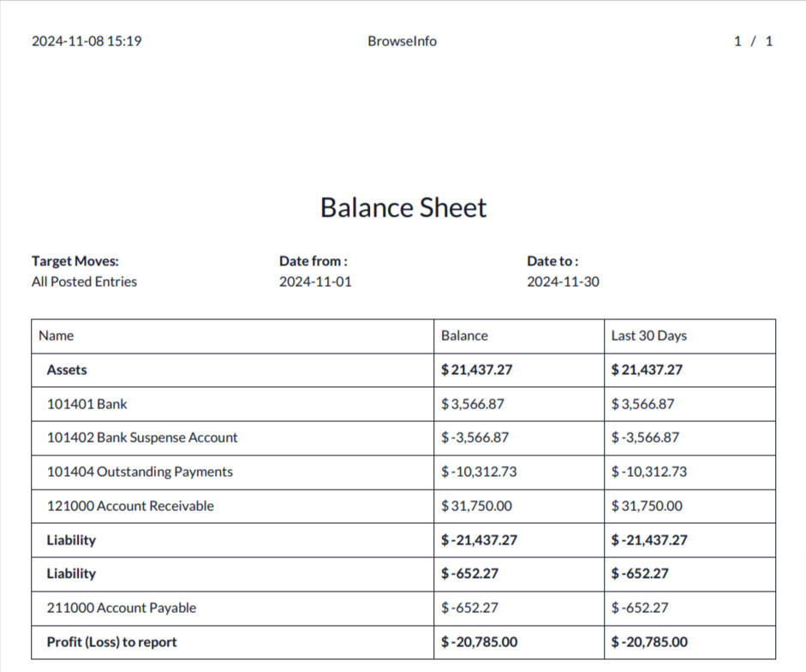The height and width of the screenshot is (672, 806).
Task: Click 101404 Outstanding Payments account name
Action: click(x=140, y=472)
